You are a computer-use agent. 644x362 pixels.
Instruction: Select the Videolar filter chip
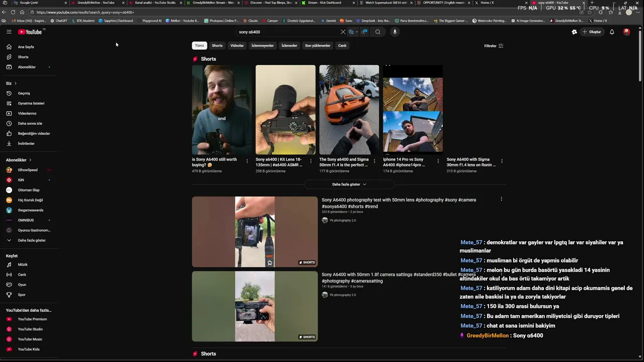click(237, 46)
